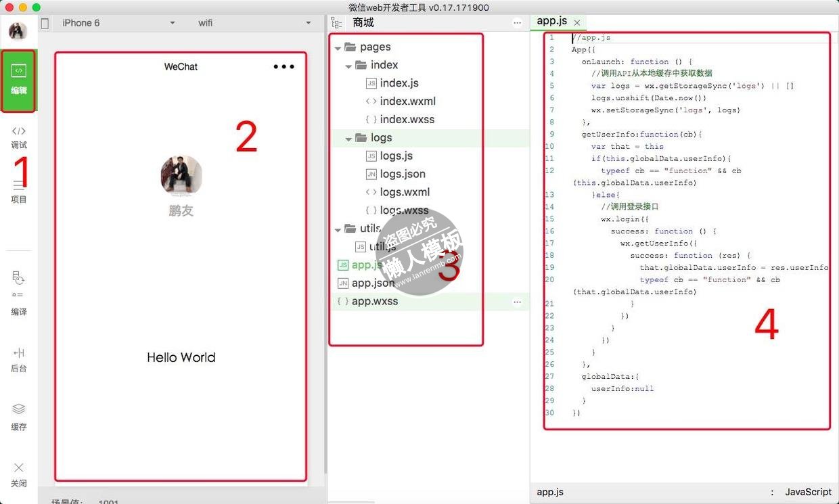Image resolution: width=839 pixels, height=504 pixels.
Task: Click the 鹏友 nickname in simulator
Action: pyautogui.click(x=181, y=211)
